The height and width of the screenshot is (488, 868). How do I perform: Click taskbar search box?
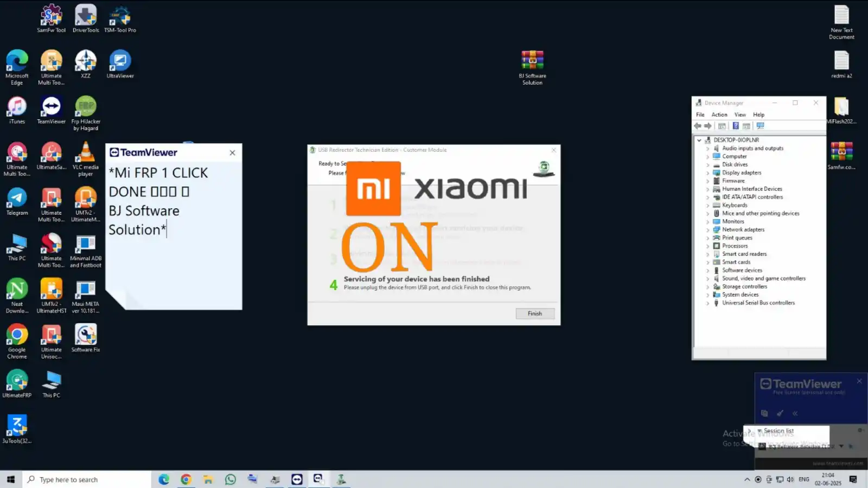point(87,479)
